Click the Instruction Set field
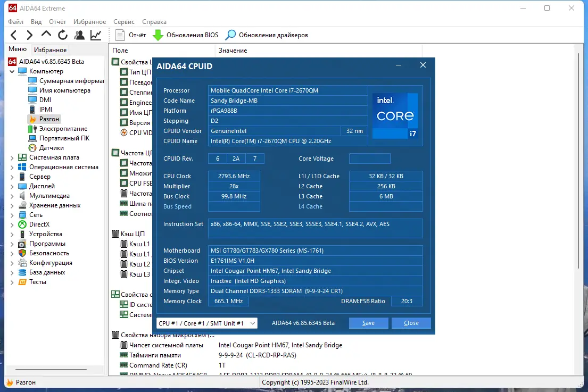Screen dimensions: 588x392 tap(315, 228)
